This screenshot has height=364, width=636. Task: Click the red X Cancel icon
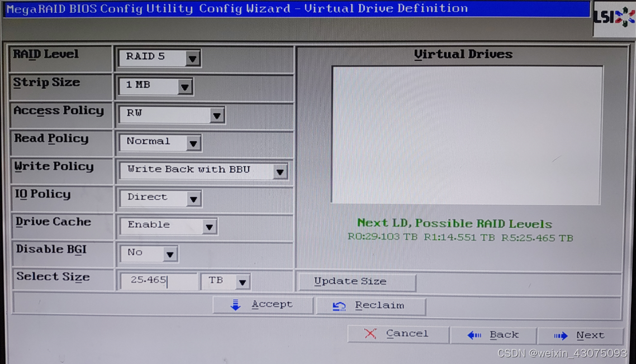pos(370,334)
